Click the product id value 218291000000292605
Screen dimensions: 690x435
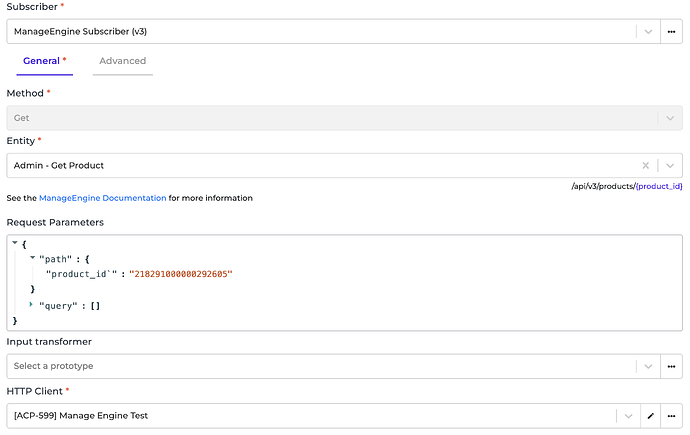click(181, 274)
